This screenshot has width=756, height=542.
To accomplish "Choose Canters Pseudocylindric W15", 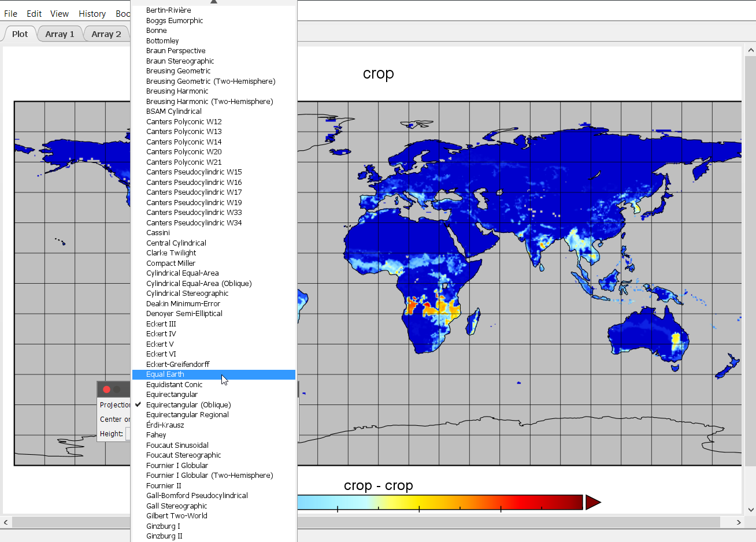I will pos(214,172).
